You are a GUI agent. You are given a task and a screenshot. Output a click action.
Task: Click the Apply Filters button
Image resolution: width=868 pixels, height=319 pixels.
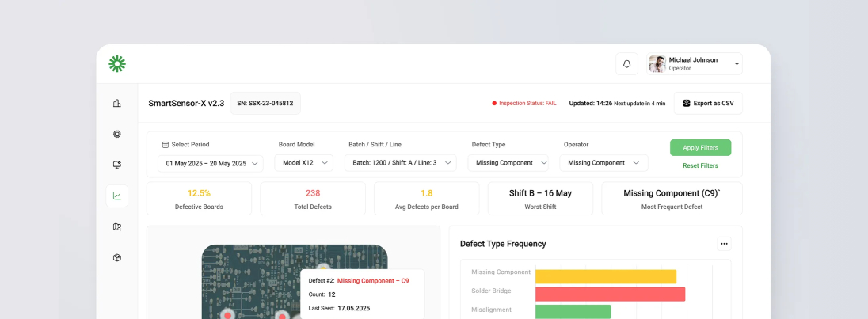coord(700,148)
